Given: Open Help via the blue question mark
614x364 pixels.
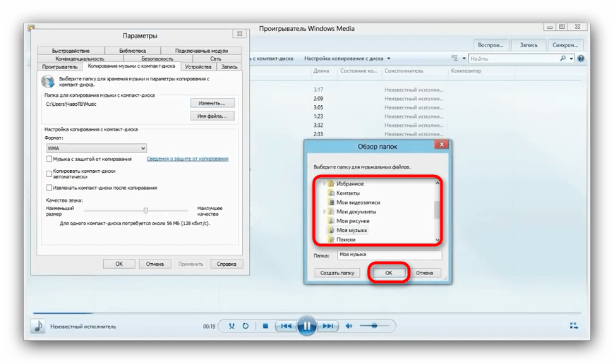Looking at the screenshot, I should [x=581, y=59].
